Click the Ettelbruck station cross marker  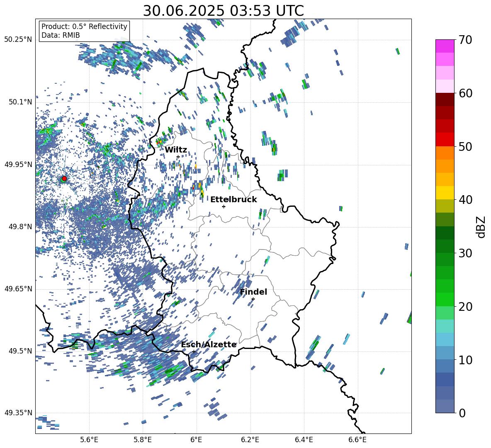[x=224, y=206]
